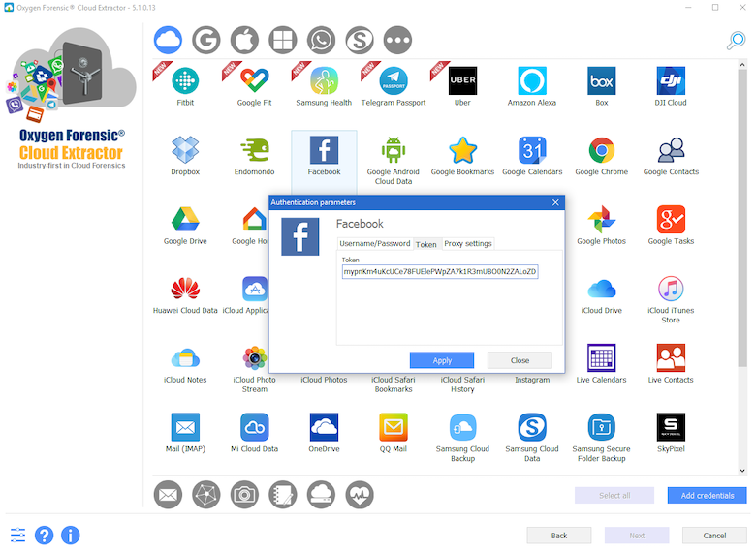The height and width of the screenshot is (552, 756).
Task: Select the iCloud Notes service
Action: (185, 358)
